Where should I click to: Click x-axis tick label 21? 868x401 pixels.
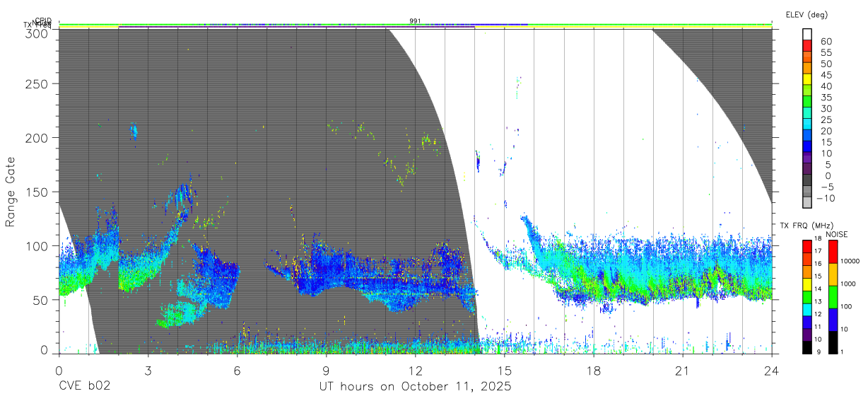(682, 370)
